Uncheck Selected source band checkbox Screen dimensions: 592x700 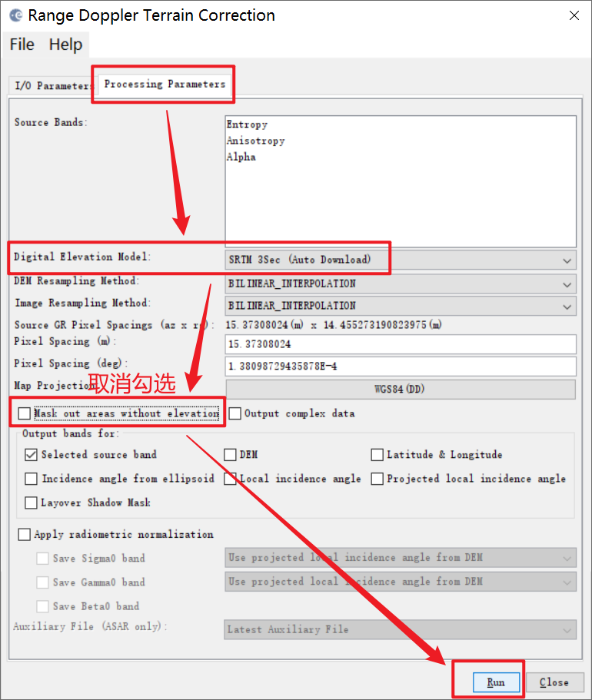[31, 455]
